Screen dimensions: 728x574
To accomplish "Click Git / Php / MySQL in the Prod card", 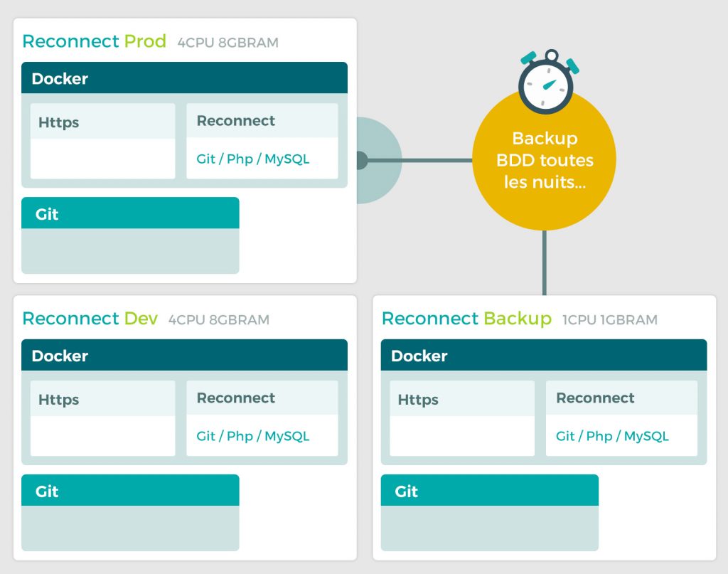I will pyautogui.click(x=253, y=159).
